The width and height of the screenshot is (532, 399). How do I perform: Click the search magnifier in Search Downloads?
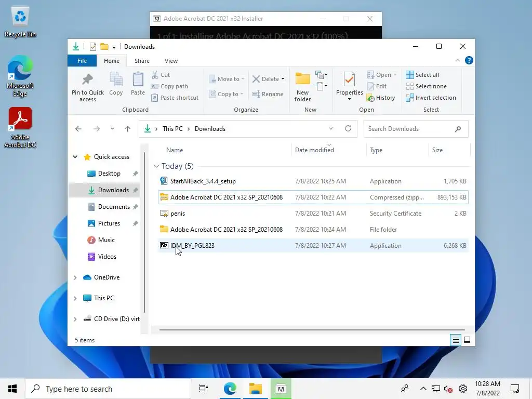[458, 129]
